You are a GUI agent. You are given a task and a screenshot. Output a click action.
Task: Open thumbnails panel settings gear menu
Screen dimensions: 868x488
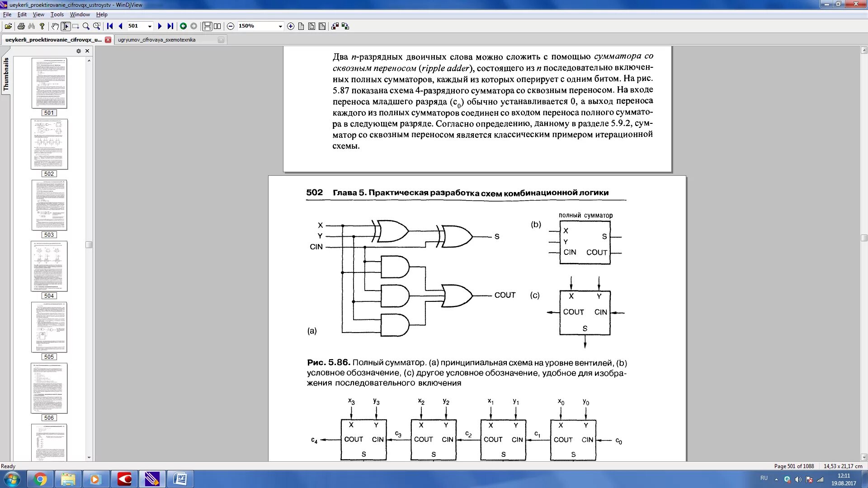(79, 51)
